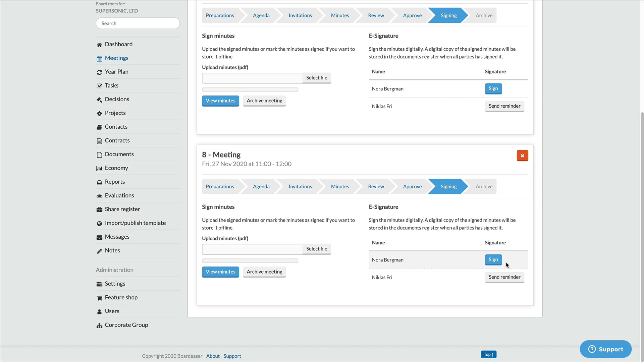
Task: Click View minutes in meeting 8
Action: [x=220, y=271]
